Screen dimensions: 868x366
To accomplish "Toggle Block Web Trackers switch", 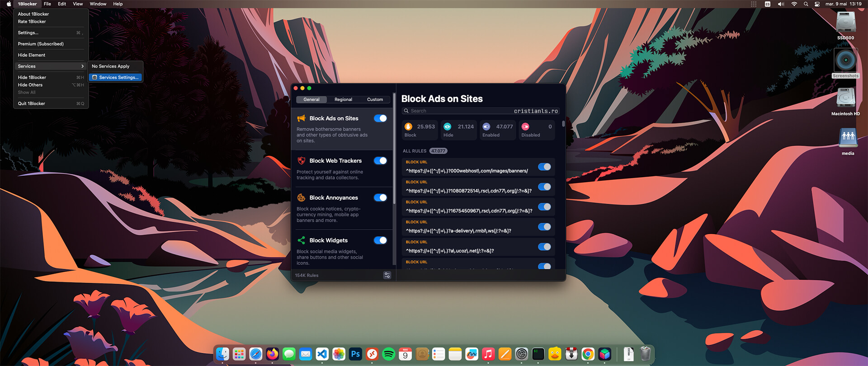I will click(380, 161).
